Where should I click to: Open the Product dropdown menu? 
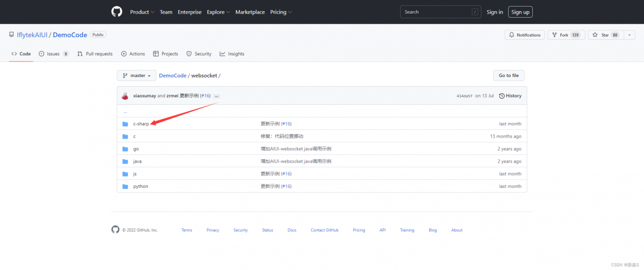coord(142,12)
